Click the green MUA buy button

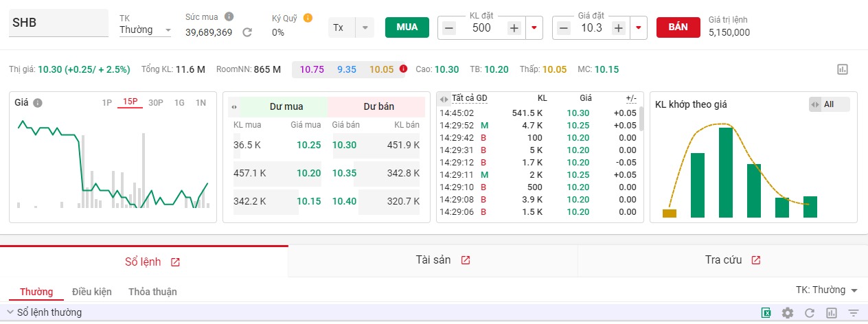point(407,27)
